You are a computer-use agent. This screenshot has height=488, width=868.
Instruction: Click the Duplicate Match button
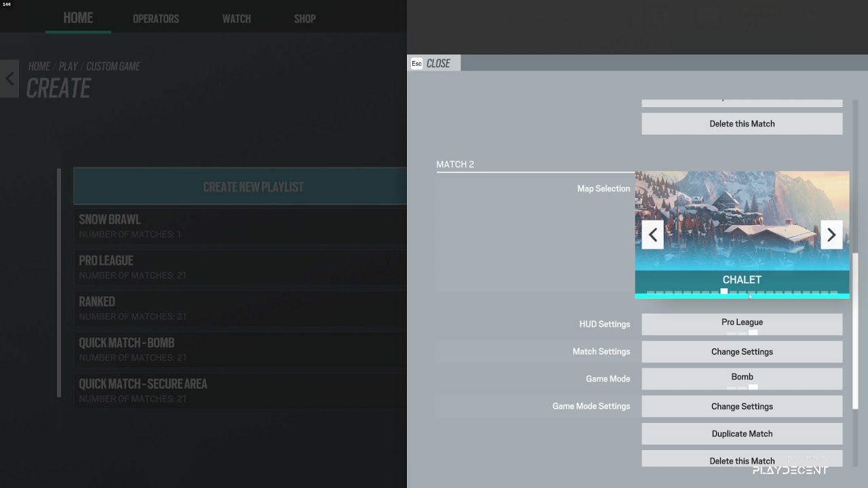(x=742, y=434)
